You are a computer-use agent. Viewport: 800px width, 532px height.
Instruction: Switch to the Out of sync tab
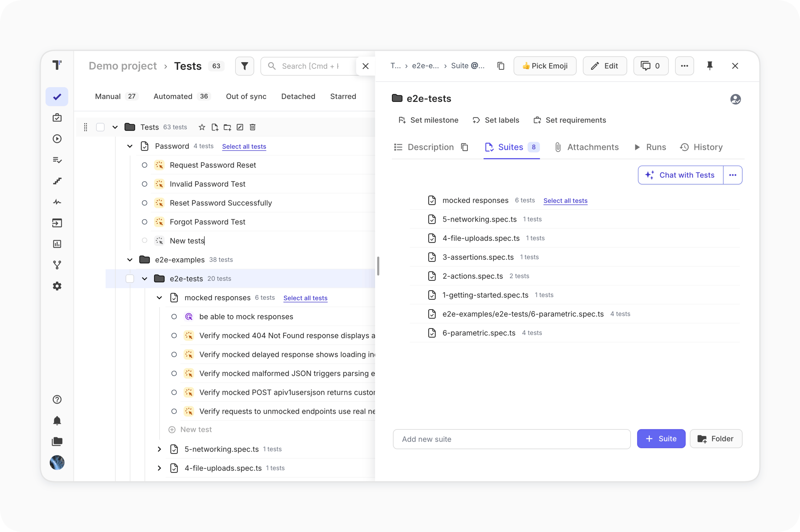coord(246,96)
